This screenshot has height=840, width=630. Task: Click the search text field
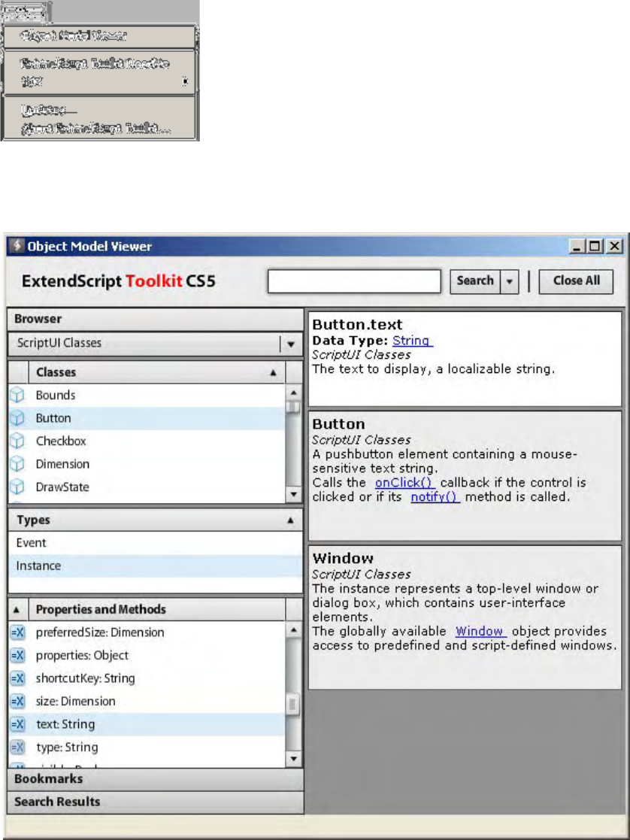coord(354,281)
